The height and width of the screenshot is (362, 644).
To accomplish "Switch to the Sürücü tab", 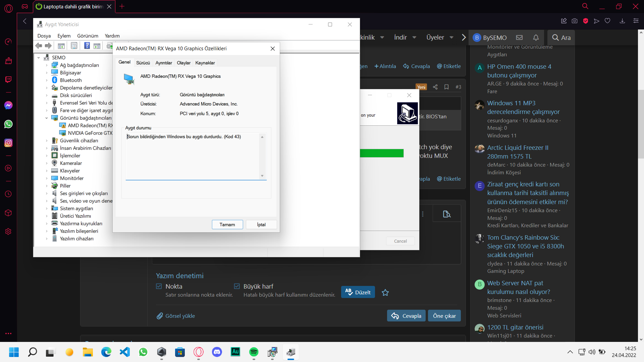I will click(143, 63).
